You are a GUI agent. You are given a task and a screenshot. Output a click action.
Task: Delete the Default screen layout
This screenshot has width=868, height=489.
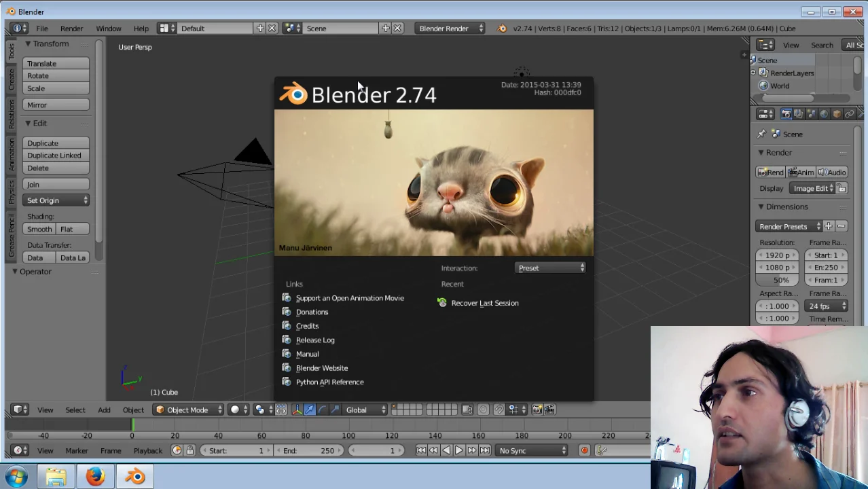tap(272, 28)
